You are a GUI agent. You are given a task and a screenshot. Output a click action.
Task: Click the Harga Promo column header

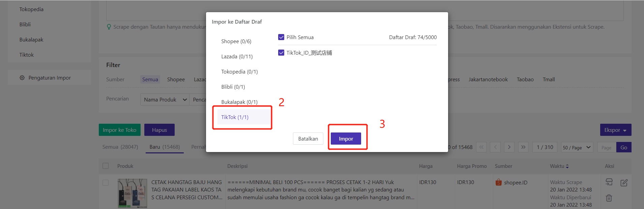tap(472, 166)
